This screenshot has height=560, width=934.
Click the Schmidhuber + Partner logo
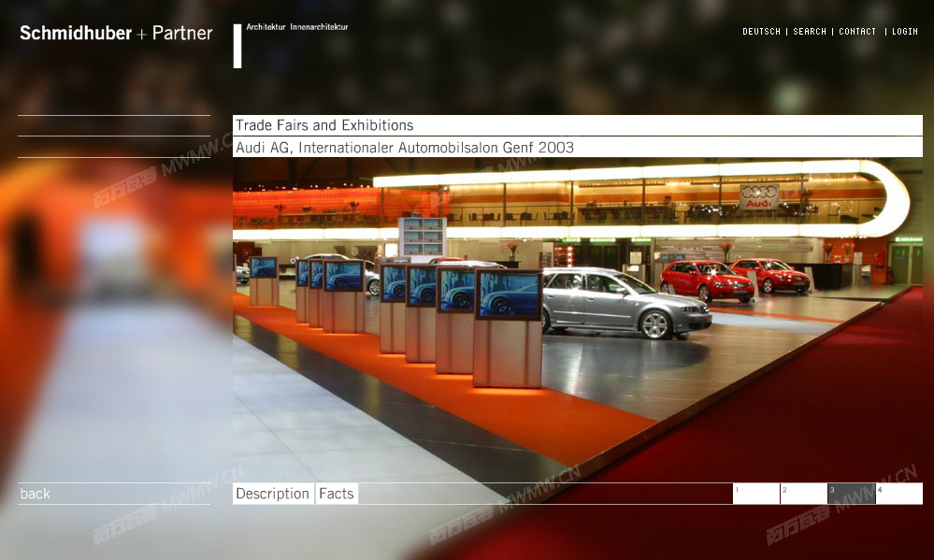click(116, 33)
